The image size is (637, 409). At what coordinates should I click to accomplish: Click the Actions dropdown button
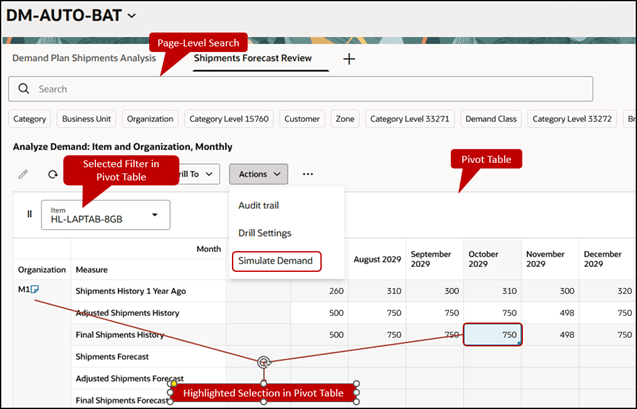coord(259,174)
